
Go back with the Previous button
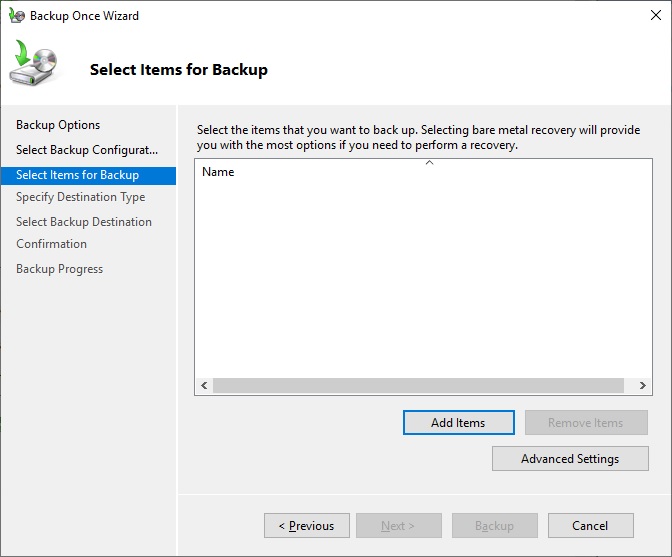click(306, 526)
